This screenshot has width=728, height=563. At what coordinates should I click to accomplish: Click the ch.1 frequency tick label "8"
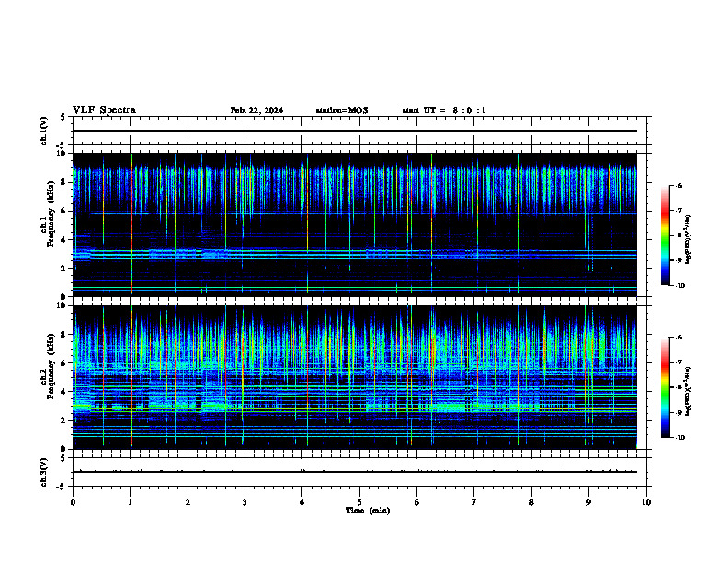pyautogui.click(x=64, y=182)
